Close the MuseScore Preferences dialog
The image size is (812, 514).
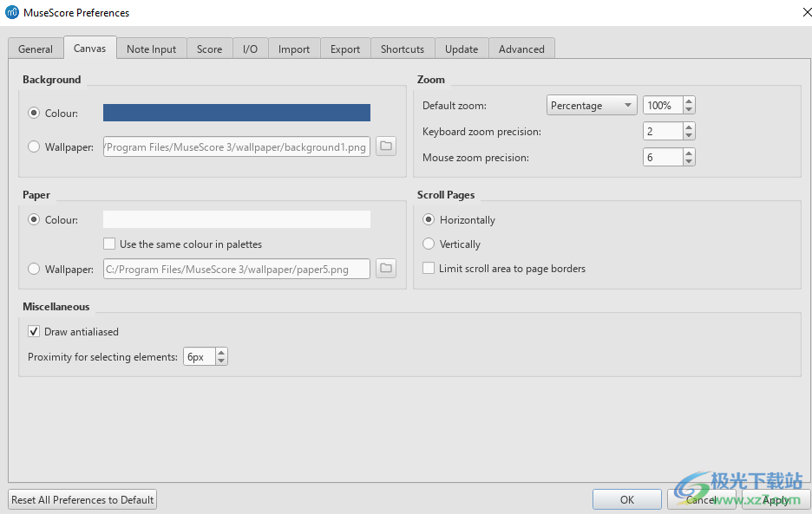coord(796,12)
